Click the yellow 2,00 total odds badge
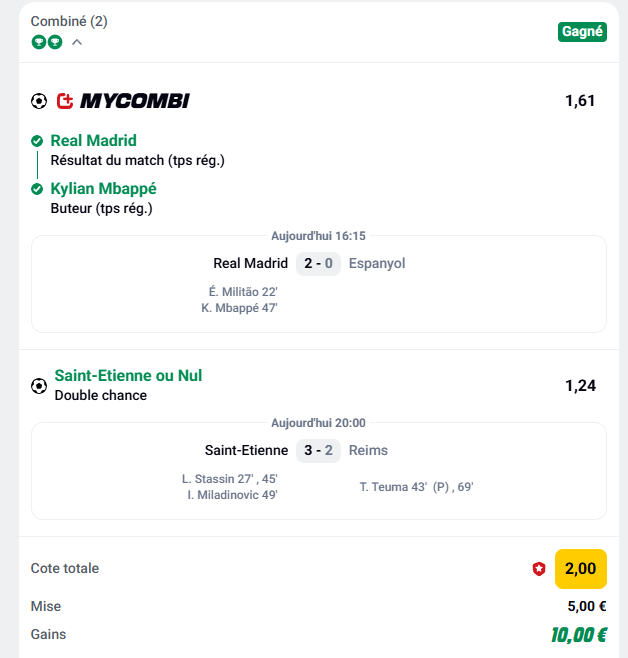Image resolution: width=628 pixels, height=658 pixels. tap(580, 568)
